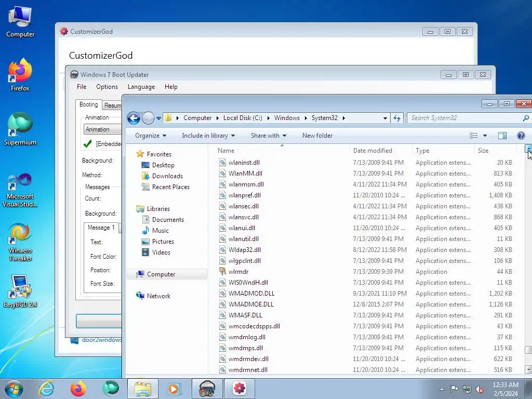Click Computer in the address breadcrumb
The height and width of the screenshot is (399, 532).
[197, 118]
